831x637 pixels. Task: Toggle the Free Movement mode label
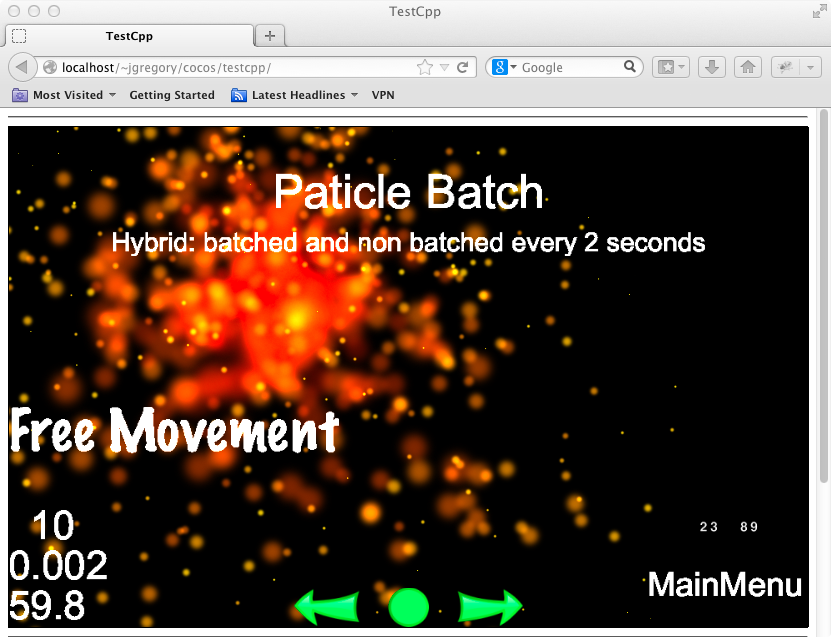pos(175,430)
